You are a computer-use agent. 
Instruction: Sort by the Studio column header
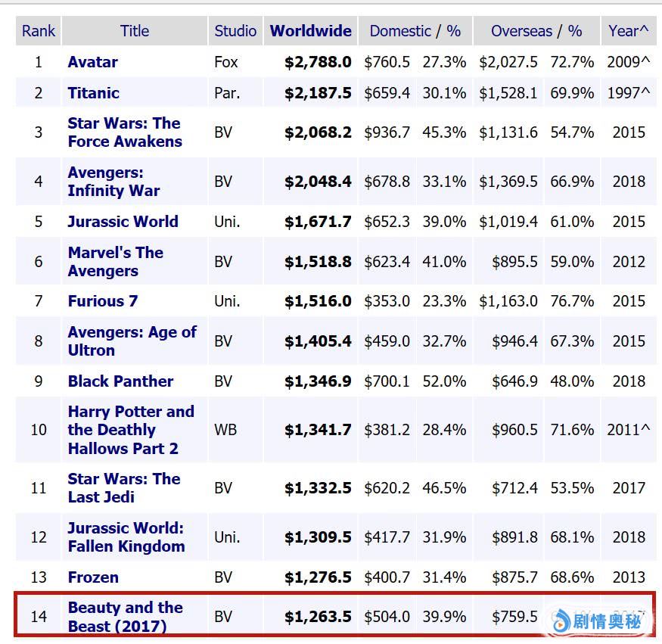pyautogui.click(x=235, y=31)
